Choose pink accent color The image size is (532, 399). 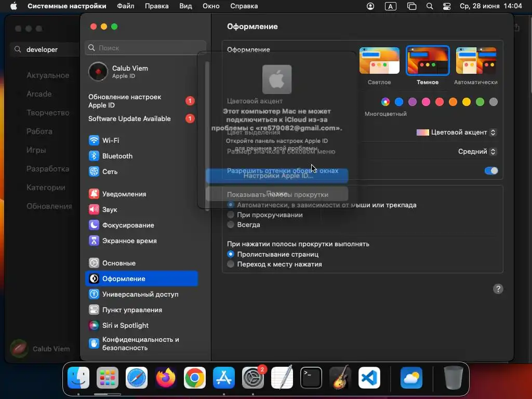(426, 102)
